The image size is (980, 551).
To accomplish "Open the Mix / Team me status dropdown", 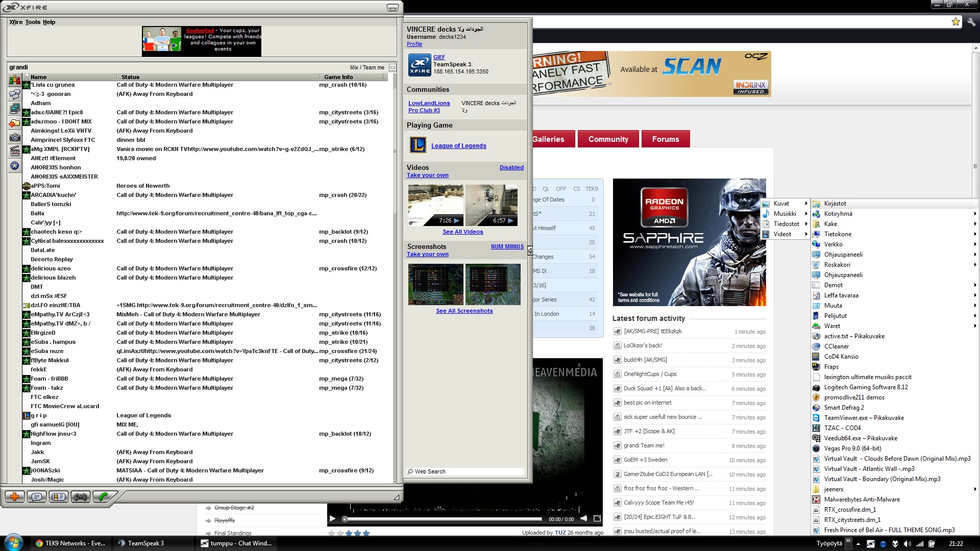I will click(x=393, y=68).
